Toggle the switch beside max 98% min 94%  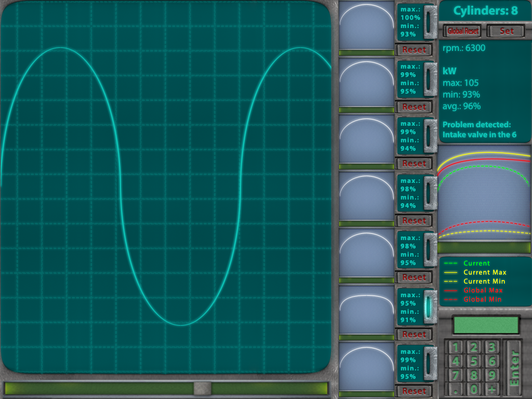coord(429,192)
